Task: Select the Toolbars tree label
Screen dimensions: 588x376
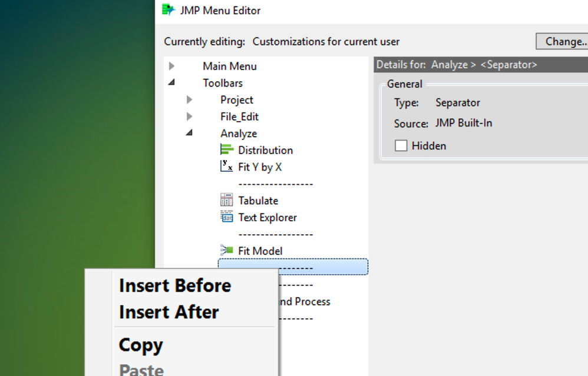Action: click(223, 83)
